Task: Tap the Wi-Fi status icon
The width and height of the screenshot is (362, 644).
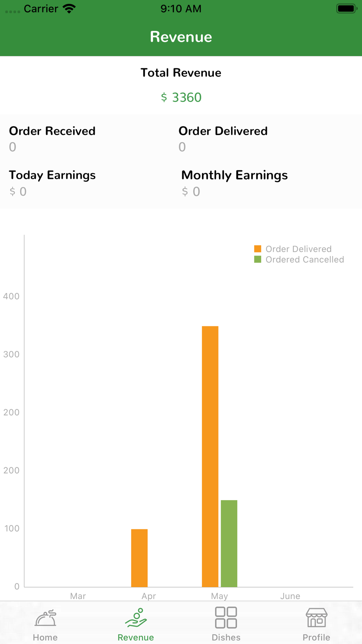Action: pyautogui.click(x=69, y=9)
